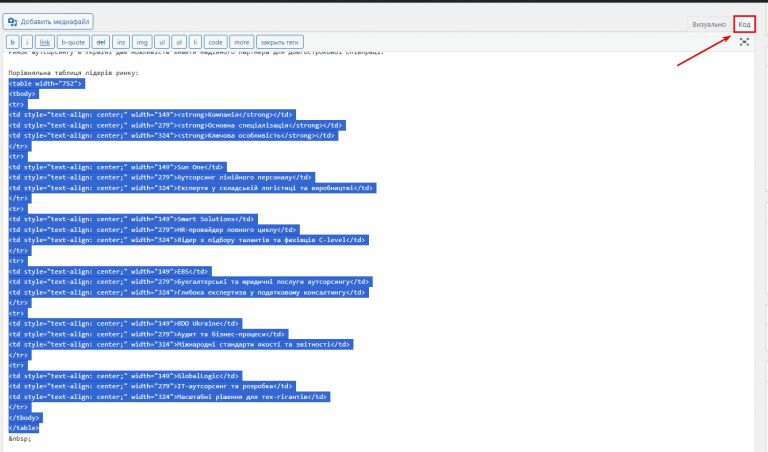
Task: Click the line 'Порівняльна таблиця лідерів ринку:'
Action: [x=73, y=73]
